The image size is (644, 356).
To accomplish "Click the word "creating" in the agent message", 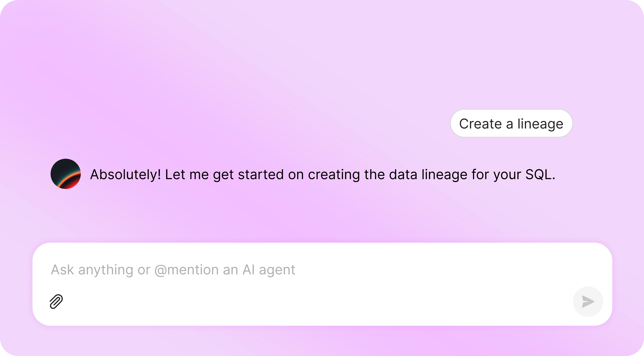I will coord(334,174).
